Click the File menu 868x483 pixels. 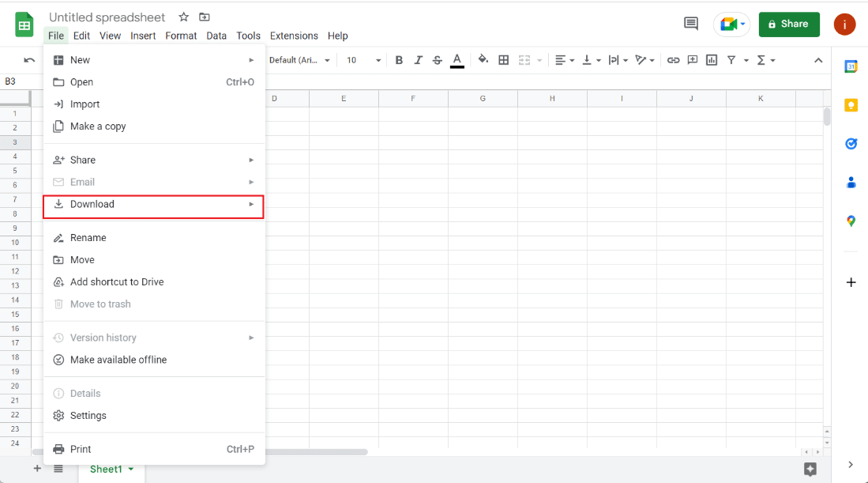pos(56,36)
